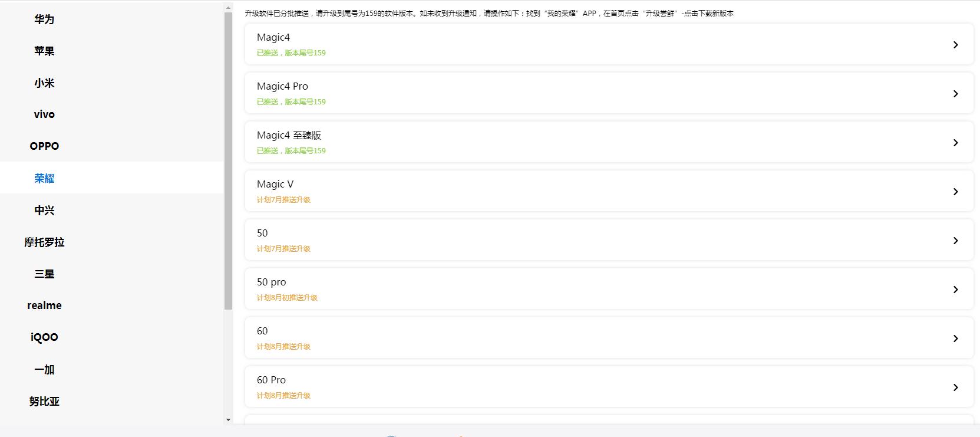Click the sidebar scroll down arrow
The width and height of the screenshot is (980, 437).
pyautogui.click(x=229, y=420)
